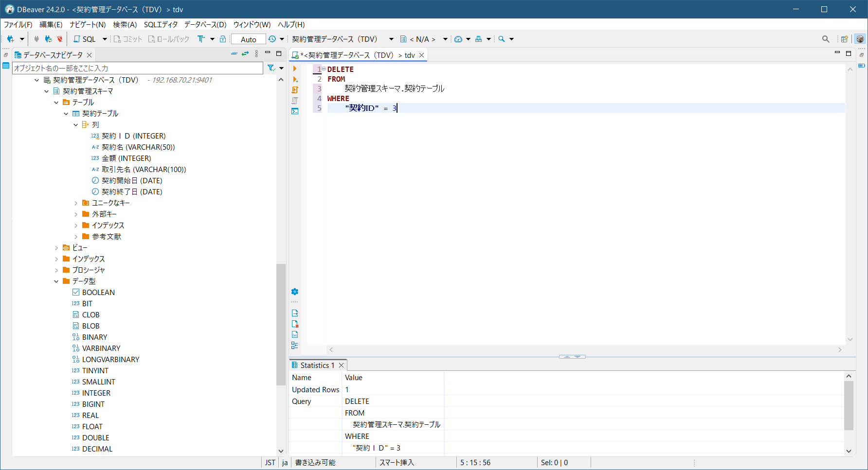Image resolution: width=868 pixels, height=470 pixels.
Task: Click the show variables panel icon
Action: [295, 334]
